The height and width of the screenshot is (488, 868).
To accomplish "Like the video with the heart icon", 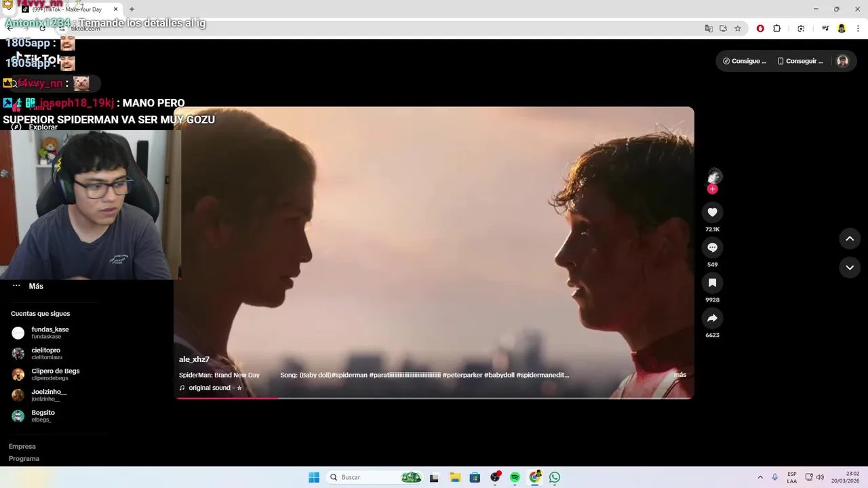I will pos(712,212).
